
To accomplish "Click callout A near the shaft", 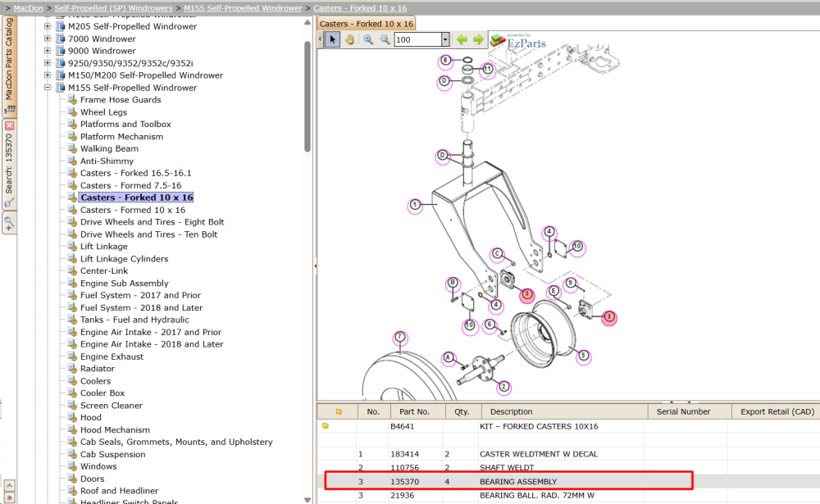I will [x=449, y=357].
